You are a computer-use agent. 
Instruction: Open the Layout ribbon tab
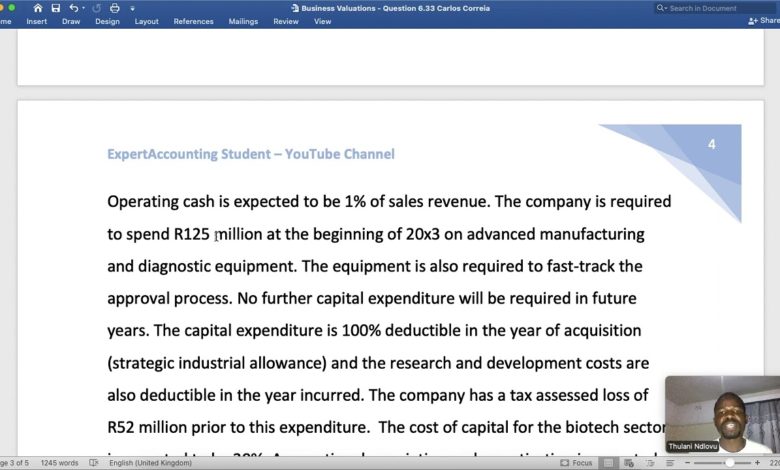[x=146, y=21]
